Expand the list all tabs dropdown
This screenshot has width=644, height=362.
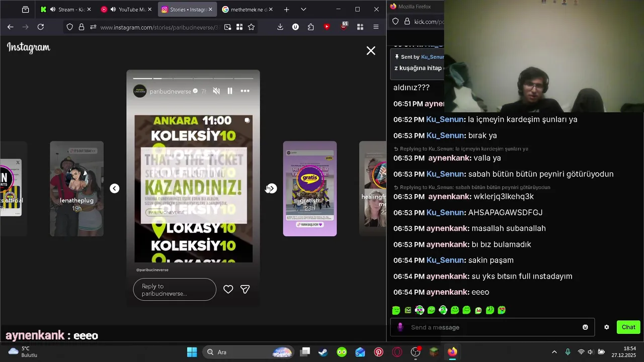303,10
